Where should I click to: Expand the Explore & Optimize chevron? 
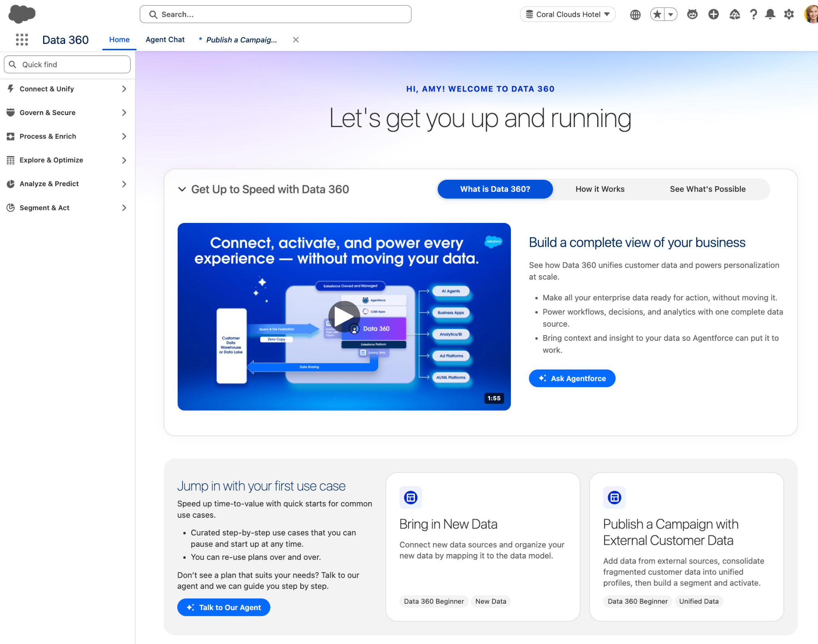coord(124,160)
